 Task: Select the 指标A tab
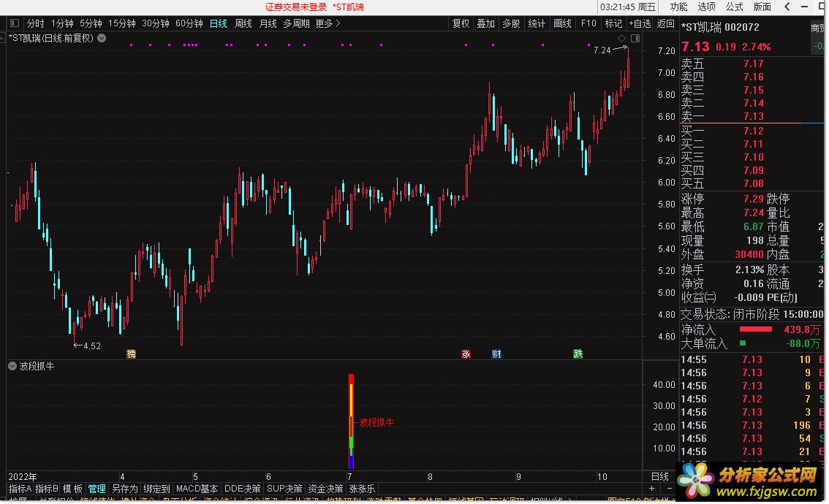pos(20,489)
